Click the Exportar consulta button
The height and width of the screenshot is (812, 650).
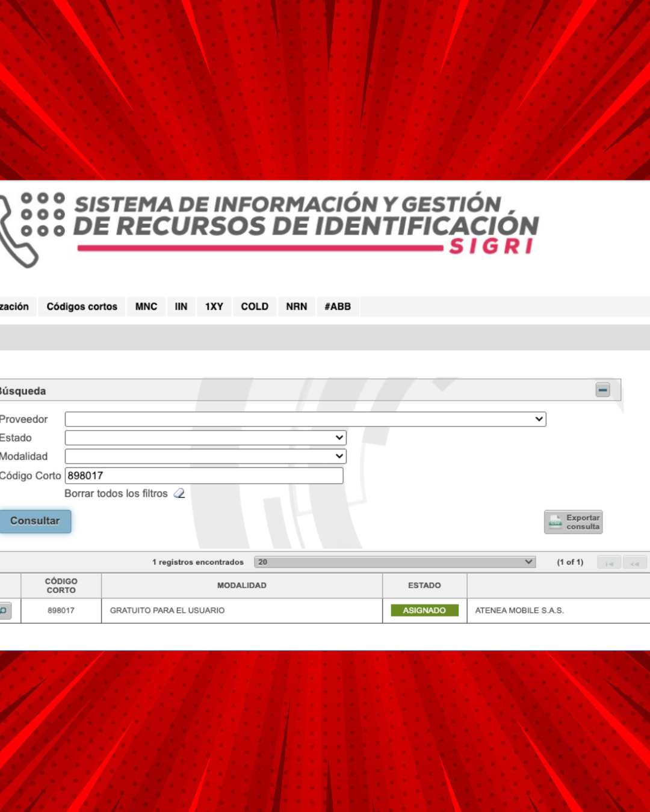[x=574, y=522]
